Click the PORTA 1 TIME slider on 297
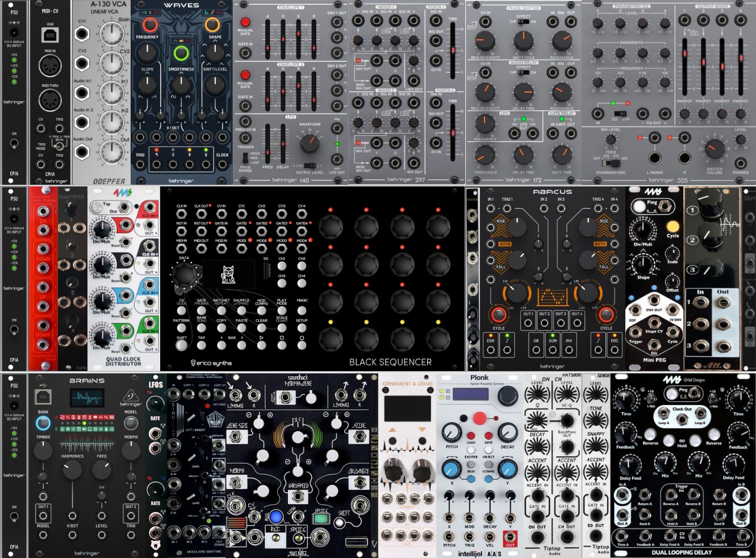 click(453, 51)
